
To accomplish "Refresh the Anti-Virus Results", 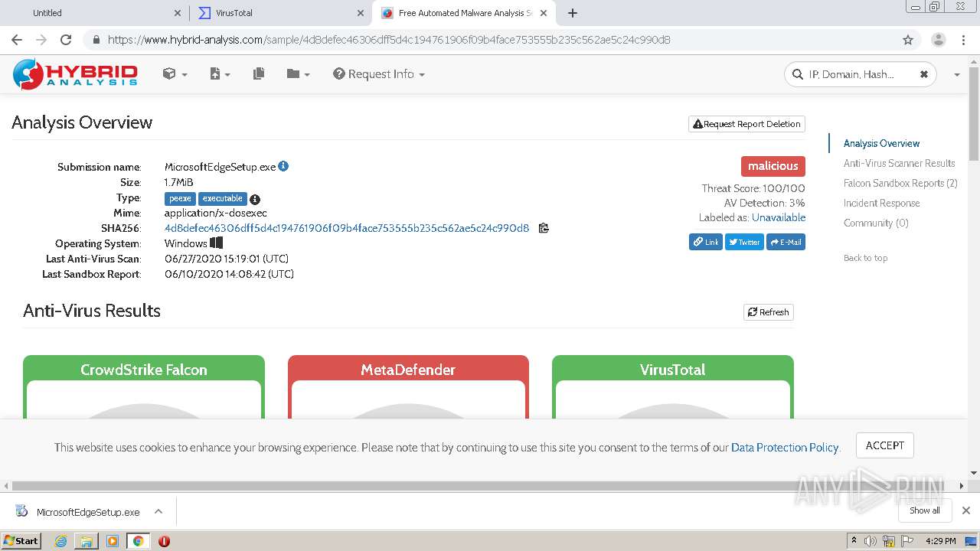I will (x=769, y=312).
